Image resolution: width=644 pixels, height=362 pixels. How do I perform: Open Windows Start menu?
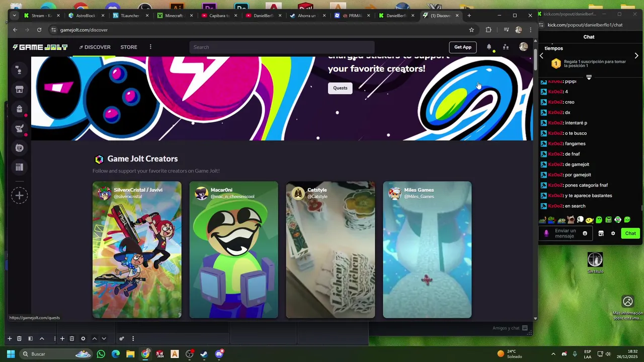pos(11,354)
